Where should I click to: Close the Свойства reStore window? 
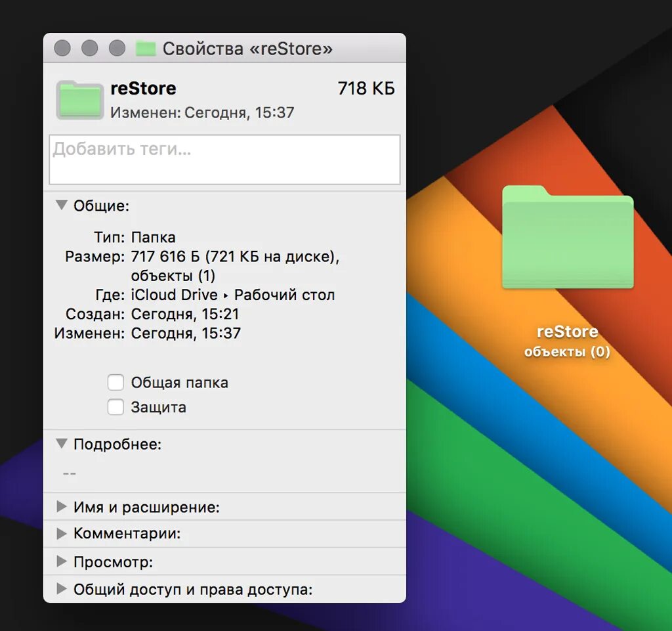pyautogui.click(x=62, y=48)
